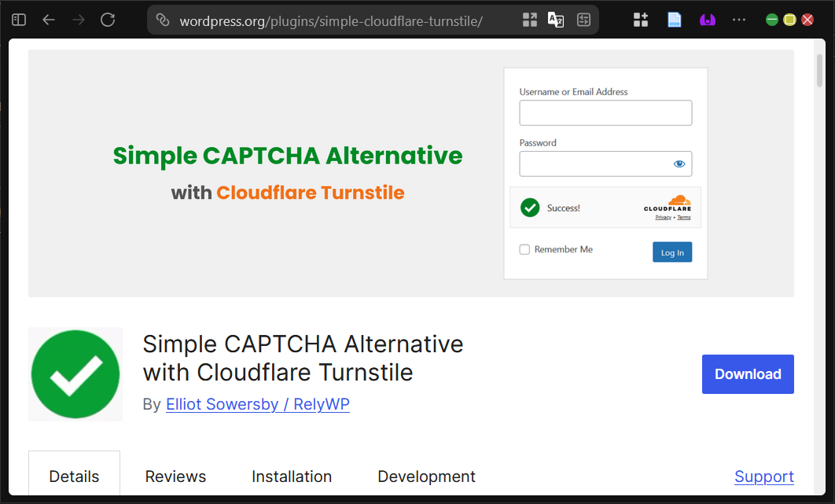Viewport: 835px width, 504px height.
Task: Open site info link icon in address bar
Action: (163, 20)
